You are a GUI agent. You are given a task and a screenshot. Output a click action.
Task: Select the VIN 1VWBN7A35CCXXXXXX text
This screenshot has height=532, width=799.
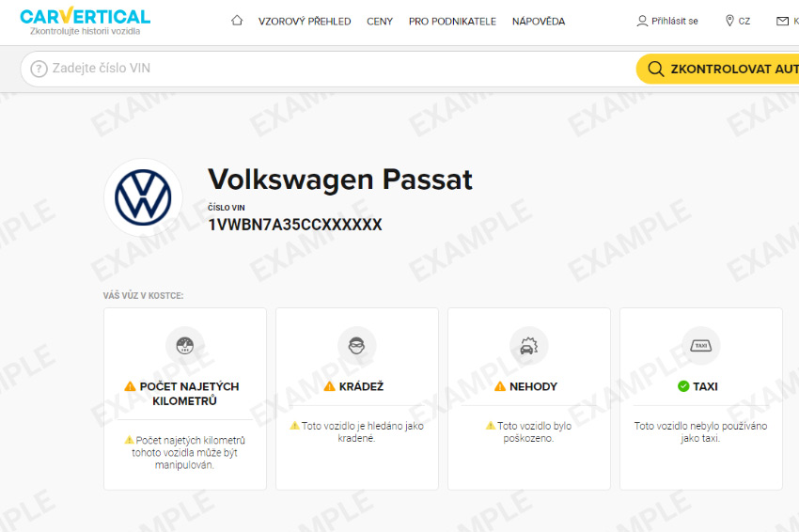pos(295,225)
